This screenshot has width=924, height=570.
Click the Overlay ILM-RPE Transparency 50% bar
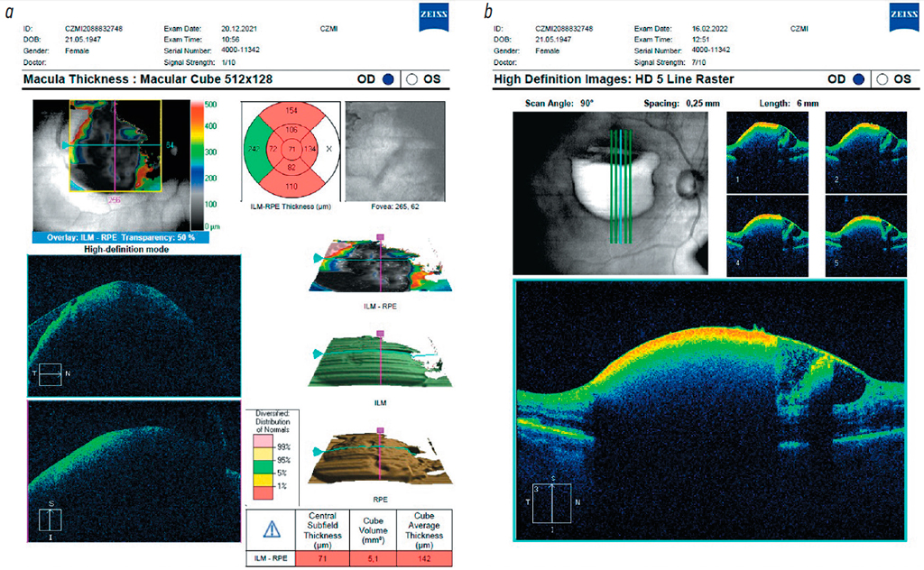point(121,237)
